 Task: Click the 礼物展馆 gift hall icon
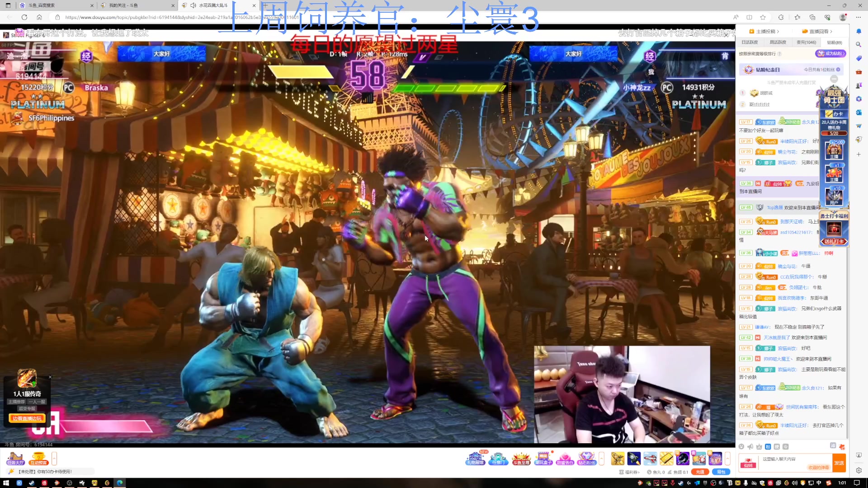[475, 458]
